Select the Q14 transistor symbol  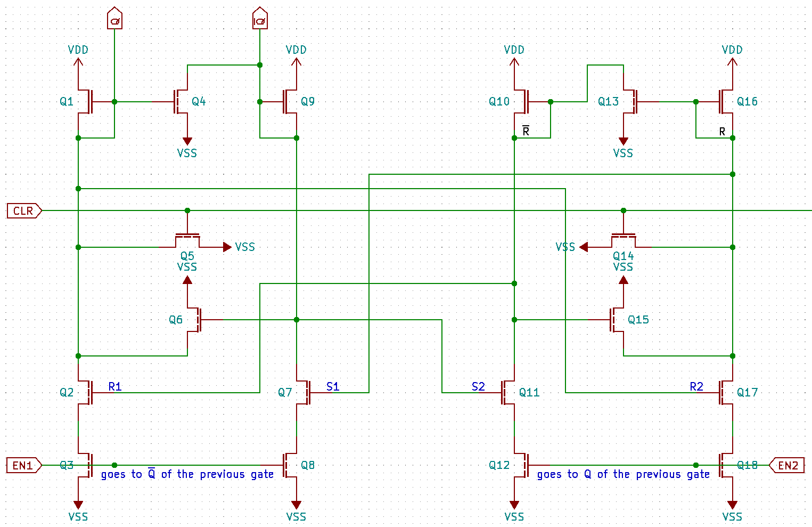point(624,240)
